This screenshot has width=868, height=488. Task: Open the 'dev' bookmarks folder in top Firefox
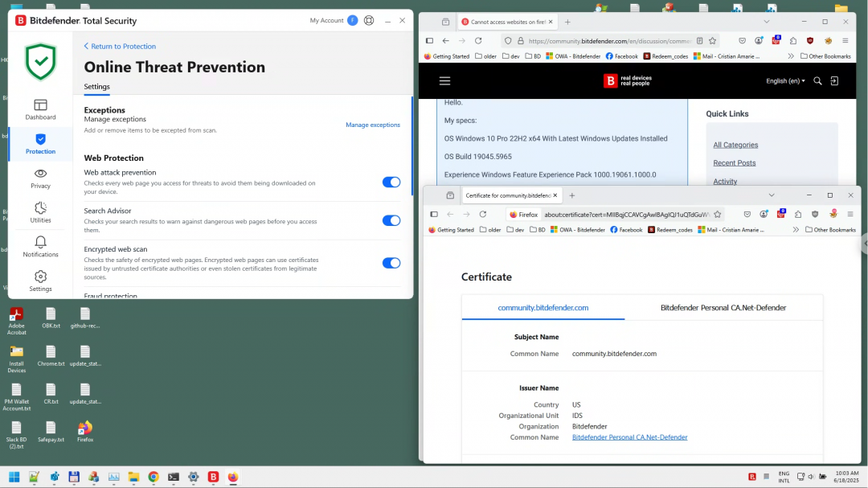point(511,56)
